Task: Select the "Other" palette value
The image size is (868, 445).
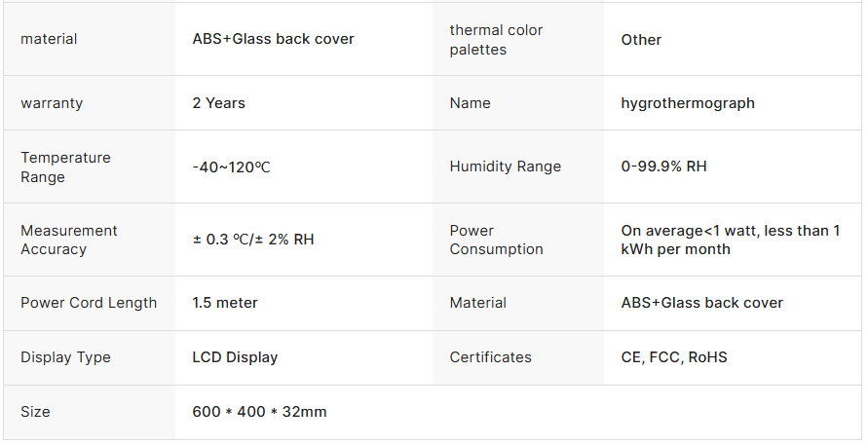Action: click(641, 40)
